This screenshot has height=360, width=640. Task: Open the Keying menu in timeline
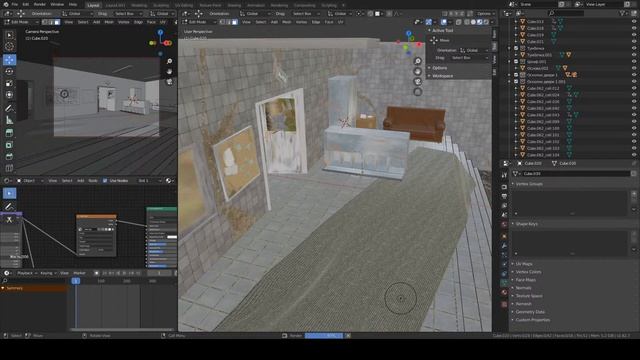coord(48,273)
